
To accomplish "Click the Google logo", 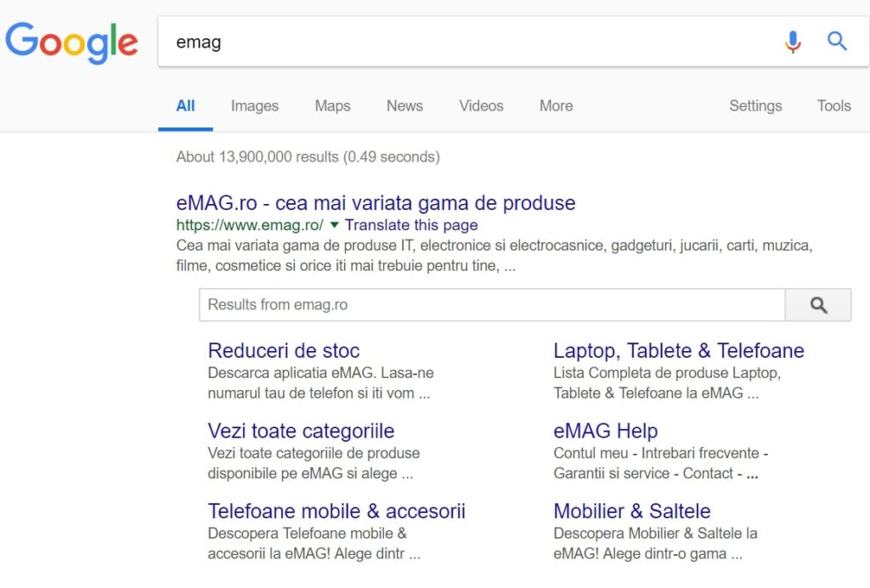I will click(71, 42).
